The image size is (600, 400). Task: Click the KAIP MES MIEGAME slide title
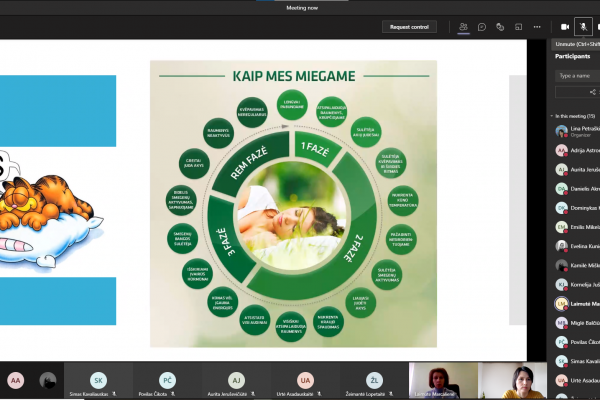[294, 76]
